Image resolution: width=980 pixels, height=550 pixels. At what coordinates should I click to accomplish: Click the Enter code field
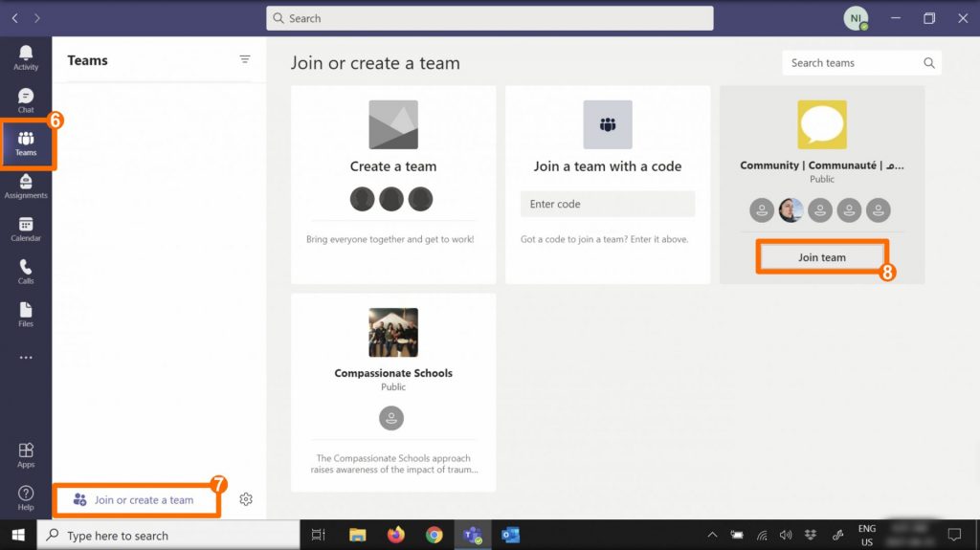click(608, 204)
